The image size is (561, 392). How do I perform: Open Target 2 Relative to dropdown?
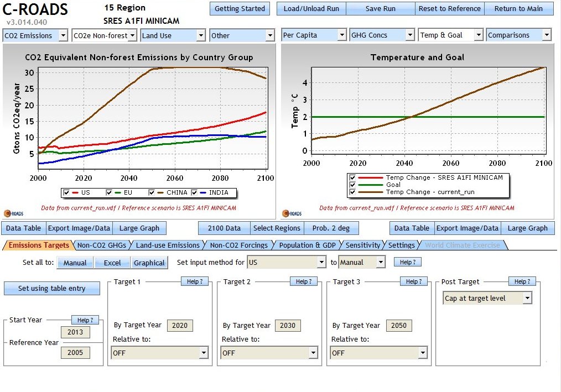[x=269, y=353]
